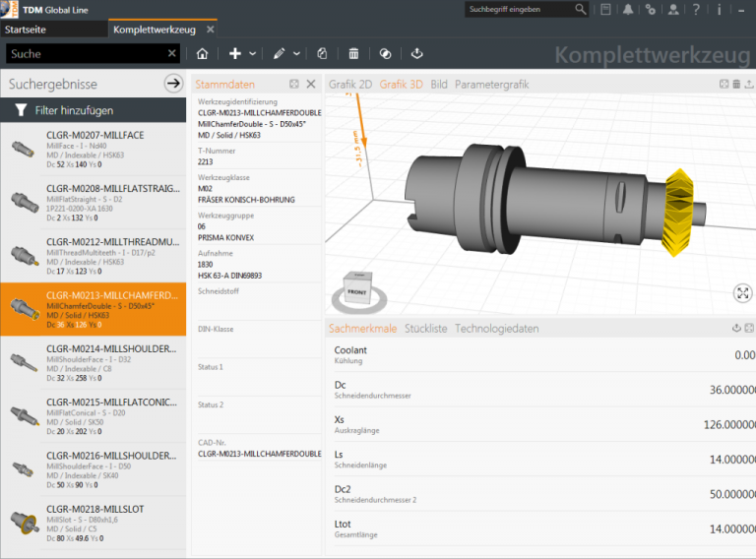Image resolution: width=756 pixels, height=559 pixels.
Task: Click the home icon in toolbar
Action: point(202,54)
